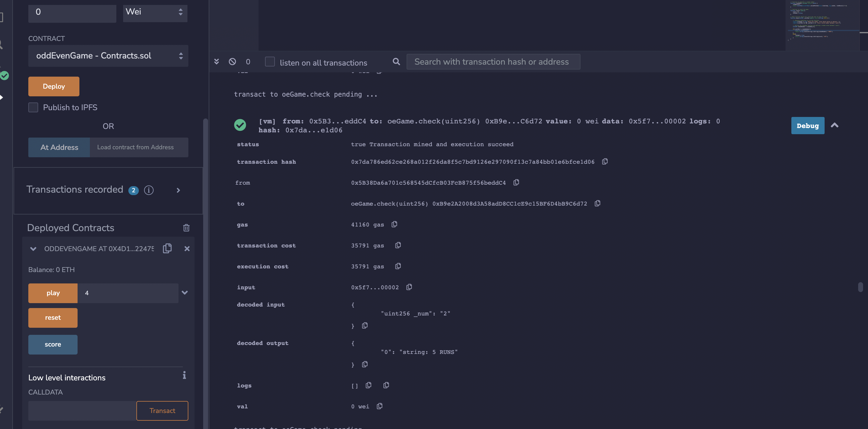Click the clear terminal icon
Viewport: 868px width, 429px height.
point(232,62)
